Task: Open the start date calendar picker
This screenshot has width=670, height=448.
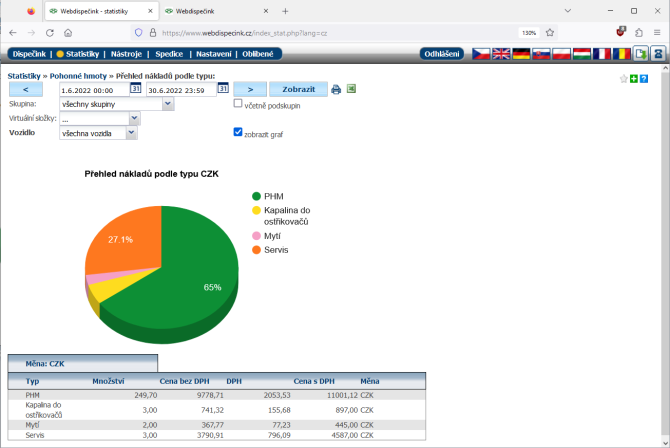Action: (x=136, y=88)
